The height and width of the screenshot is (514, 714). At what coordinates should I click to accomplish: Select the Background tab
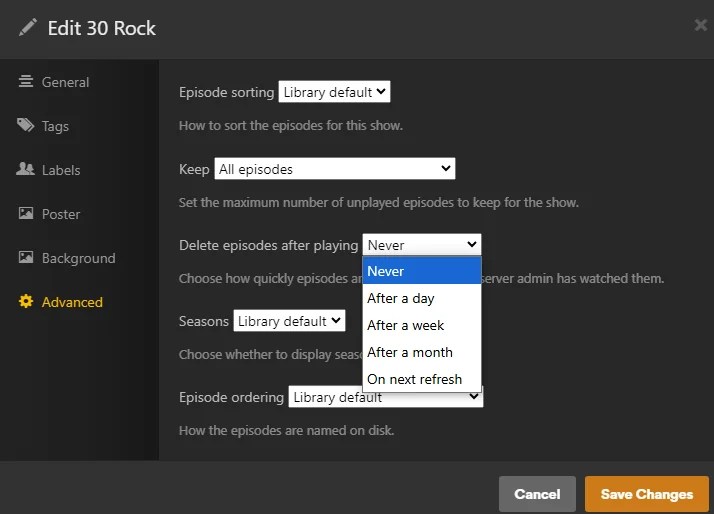click(x=78, y=258)
